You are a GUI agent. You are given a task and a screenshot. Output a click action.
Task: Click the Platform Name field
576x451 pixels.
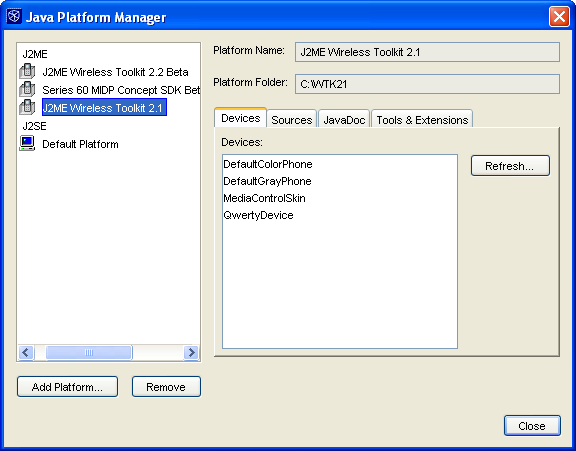pyautogui.click(x=427, y=52)
